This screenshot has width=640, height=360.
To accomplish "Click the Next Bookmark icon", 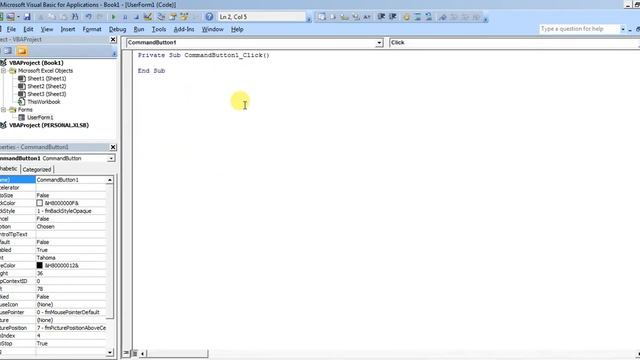I will [454, 17].
